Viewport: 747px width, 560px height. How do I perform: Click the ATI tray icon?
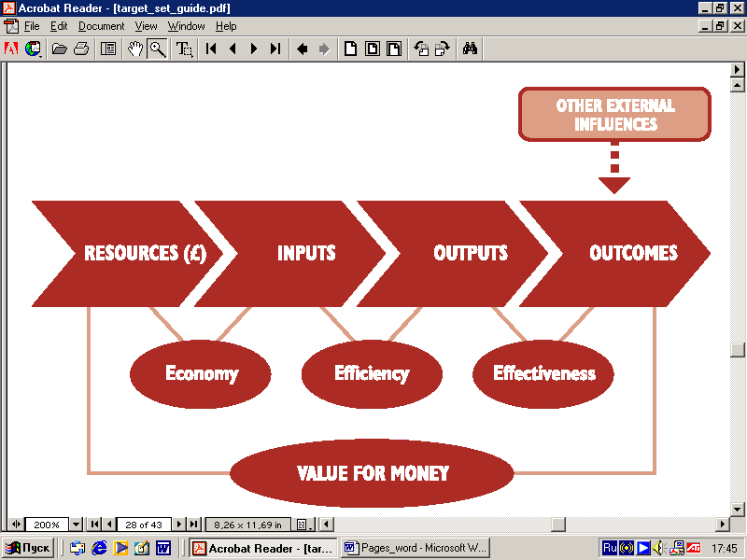(x=693, y=548)
